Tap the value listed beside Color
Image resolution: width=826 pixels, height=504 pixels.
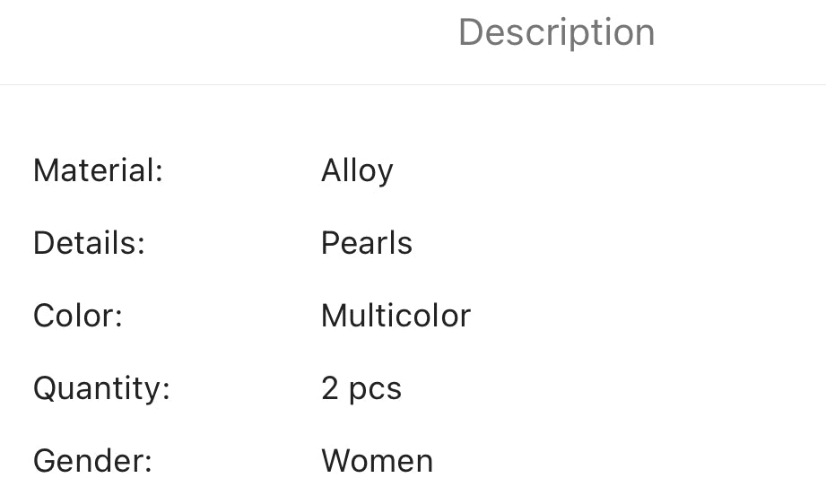point(396,316)
